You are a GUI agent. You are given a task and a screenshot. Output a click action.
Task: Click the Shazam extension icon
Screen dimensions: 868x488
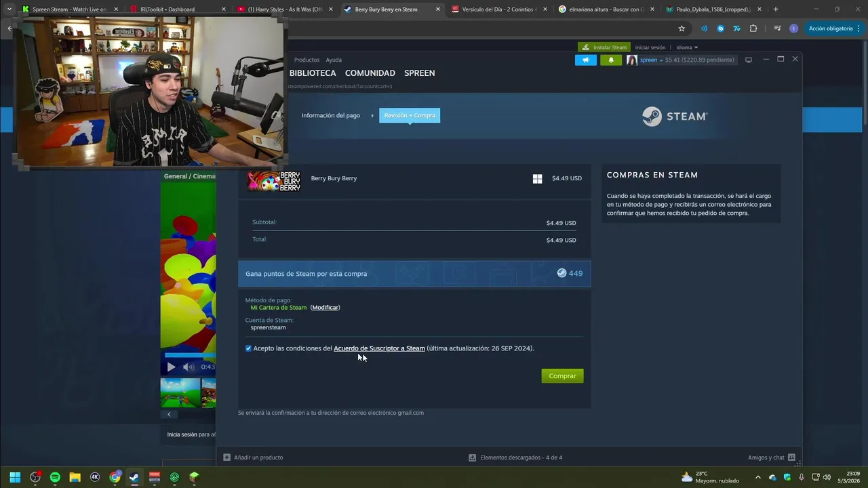720,28
